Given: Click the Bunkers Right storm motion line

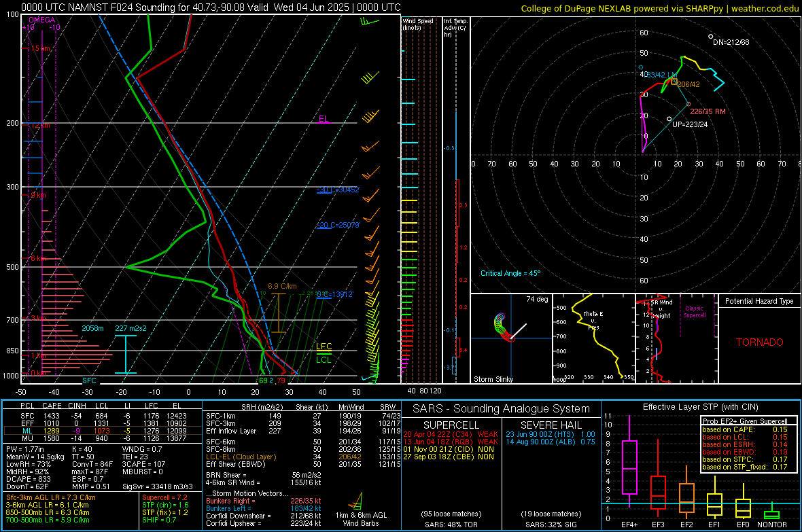Looking at the screenshot, I should (x=264, y=501).
